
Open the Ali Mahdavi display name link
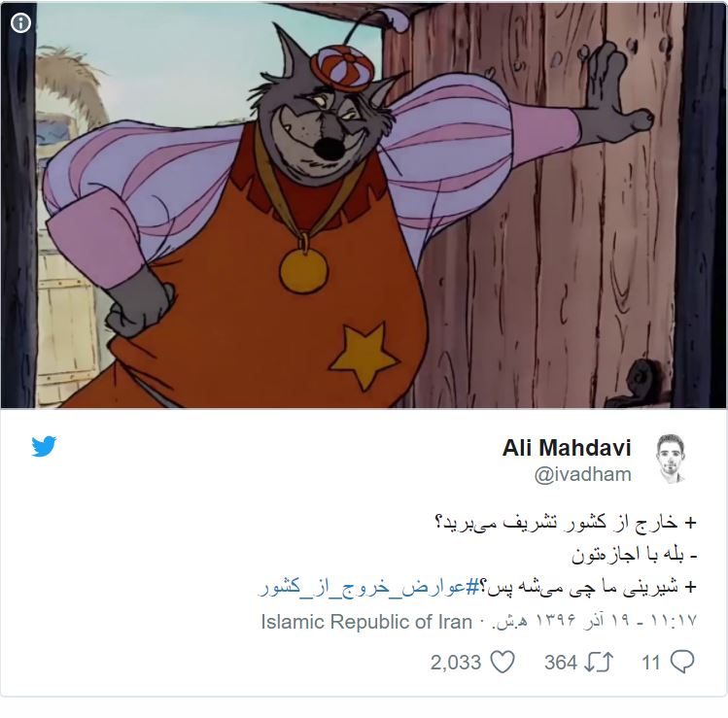tap(567, 448)
